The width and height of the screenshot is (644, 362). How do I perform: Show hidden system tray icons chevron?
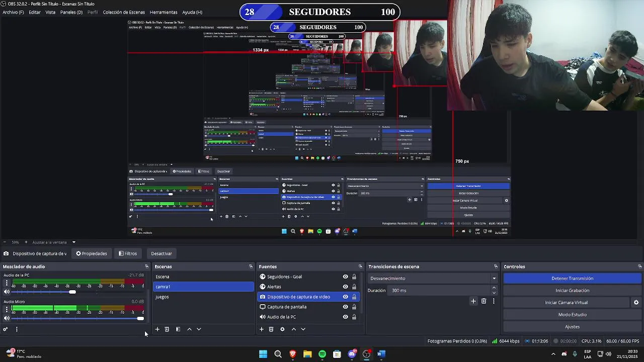553,354
